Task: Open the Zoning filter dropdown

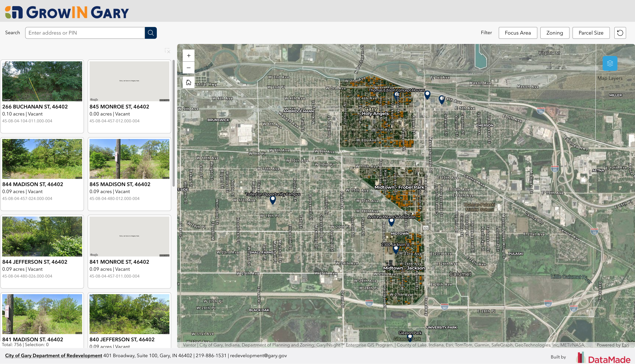Action: [x=554, y=33]
